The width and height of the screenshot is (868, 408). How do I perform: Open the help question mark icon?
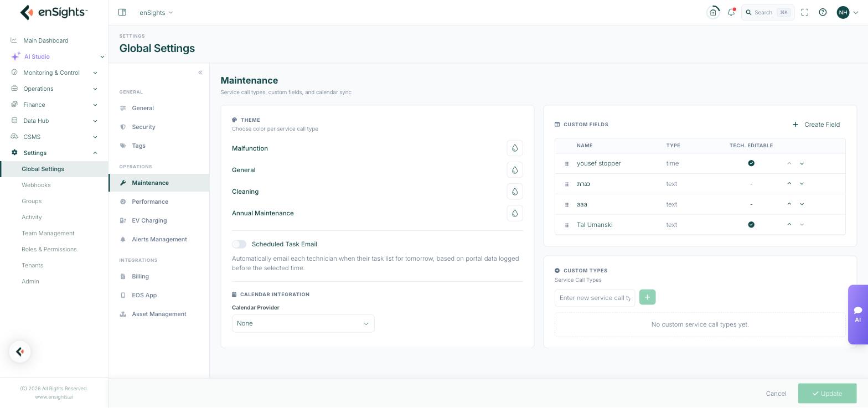point(823,12)
